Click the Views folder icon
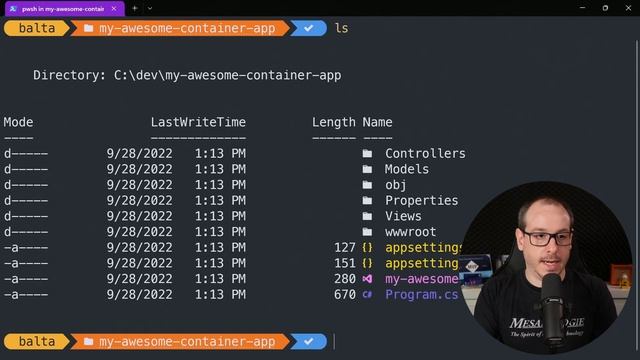 [x=367, y=216]
